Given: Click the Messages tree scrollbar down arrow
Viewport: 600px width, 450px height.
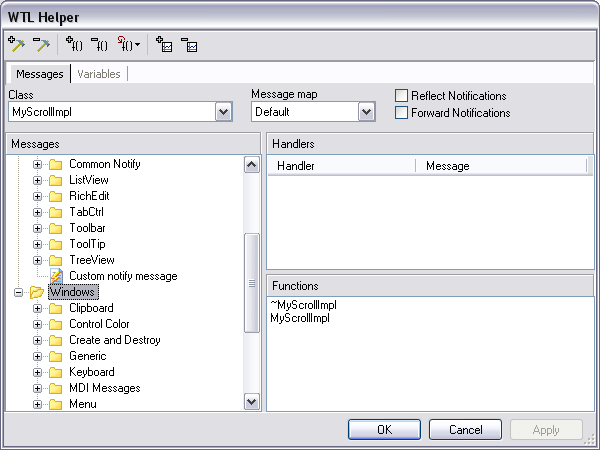Looking at the screenshot, I should [252, 401].
